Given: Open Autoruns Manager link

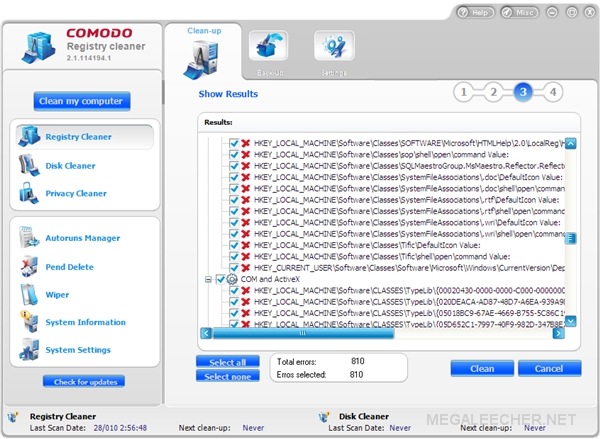Looking at the screenshot, I should point(83,238).
